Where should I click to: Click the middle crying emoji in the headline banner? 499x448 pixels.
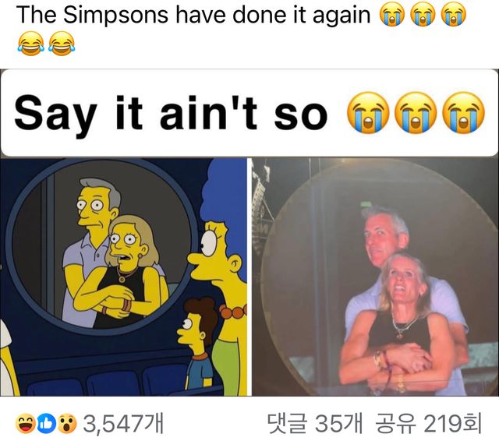[x=416, y=113]
